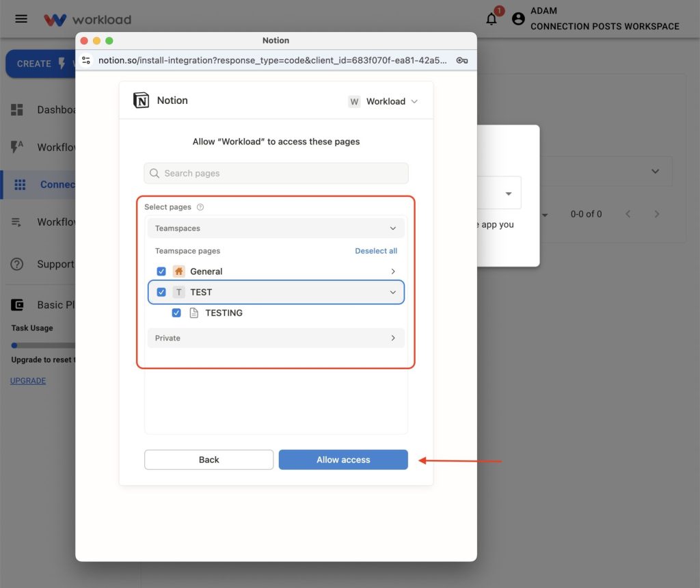Image resolution: width=700 pixels, height=588 pixels.
Task: Click the UPGRADE link
Action: [x=28, y=381]
